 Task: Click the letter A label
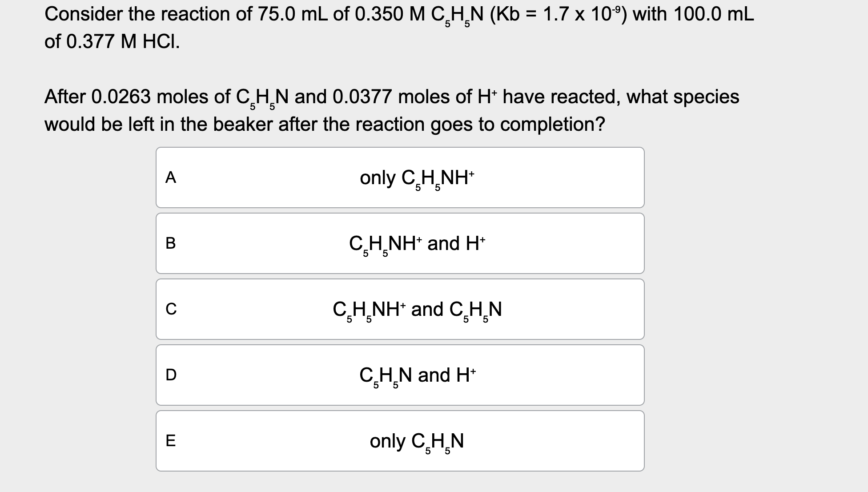(x=171, y=177)
